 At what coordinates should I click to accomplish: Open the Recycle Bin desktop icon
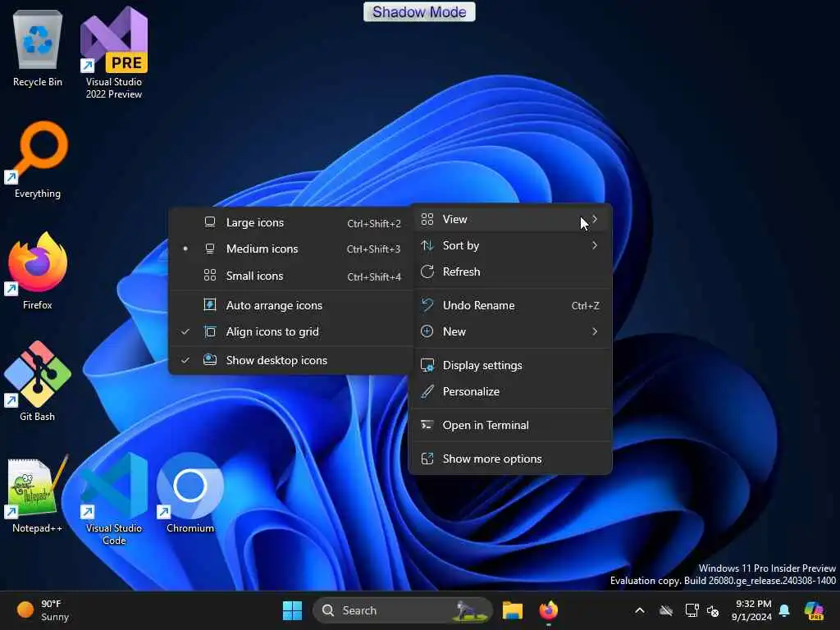click(38, 49)
